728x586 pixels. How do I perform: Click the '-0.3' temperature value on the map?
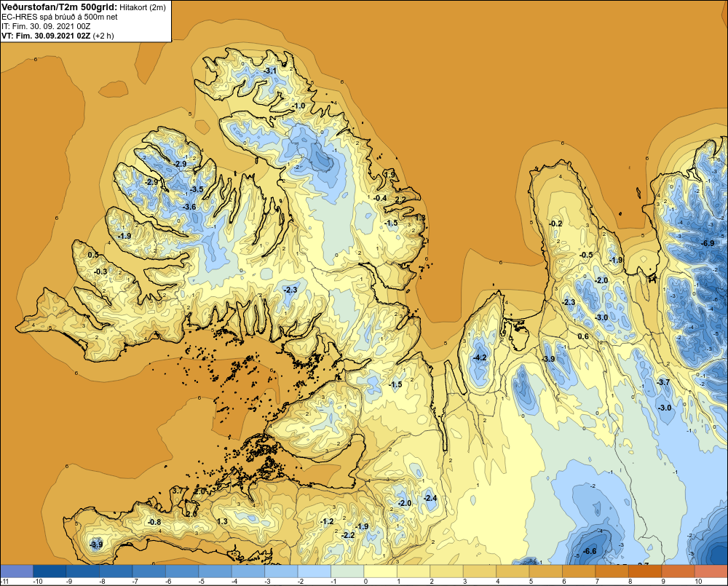pos(100,272)
